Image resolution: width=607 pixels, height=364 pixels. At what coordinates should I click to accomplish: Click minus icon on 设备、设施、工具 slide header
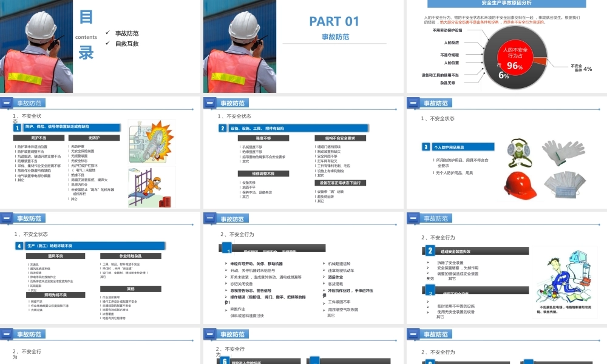point(209,103)
